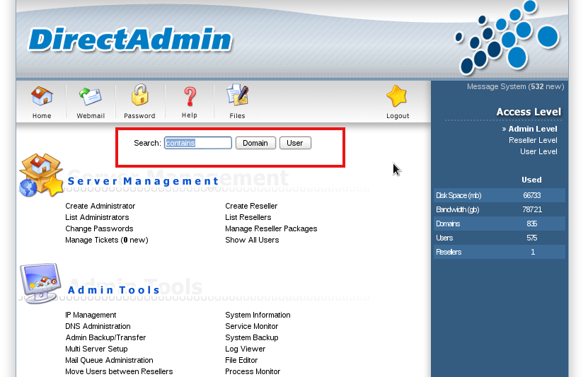The height and width of the screenshot is (377, 588).
Task: Open DNS Administration link
Action: 98,326
